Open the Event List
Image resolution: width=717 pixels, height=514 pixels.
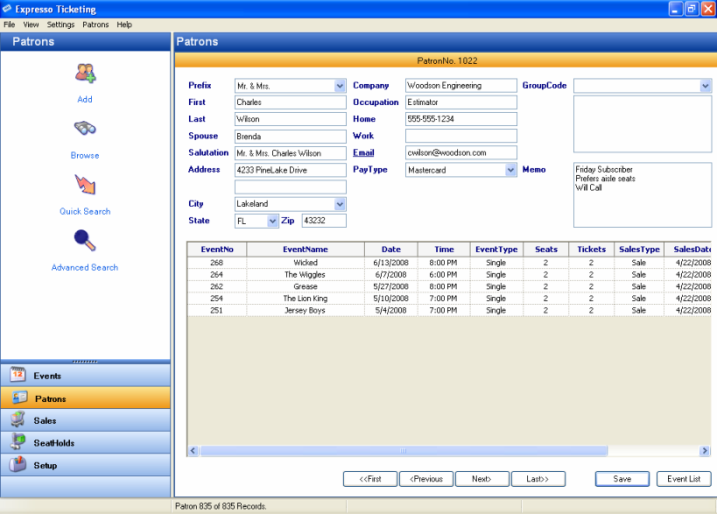[684, 479]
